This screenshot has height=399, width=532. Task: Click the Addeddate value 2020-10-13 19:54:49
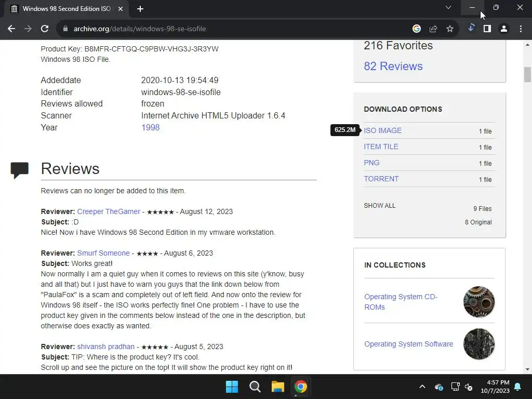point(180,81)
